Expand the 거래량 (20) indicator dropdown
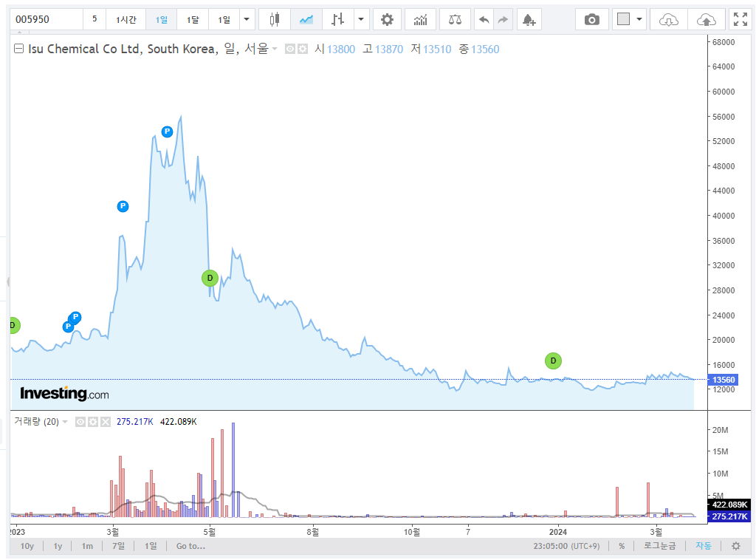 [x=65, y=422]
